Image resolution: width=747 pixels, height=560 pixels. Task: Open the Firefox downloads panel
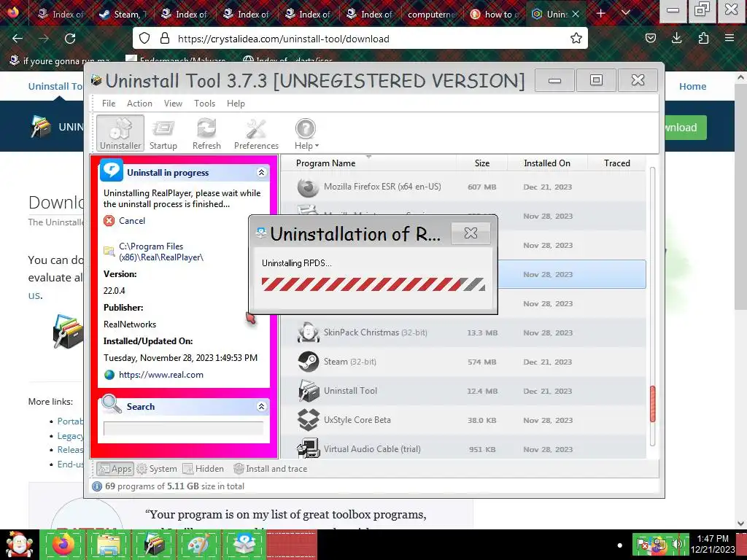coord(676,38)
